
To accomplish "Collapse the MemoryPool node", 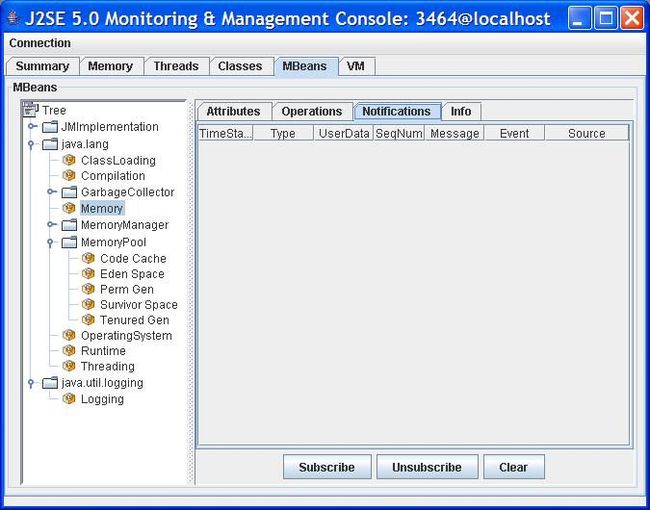I will click(50, 243).
